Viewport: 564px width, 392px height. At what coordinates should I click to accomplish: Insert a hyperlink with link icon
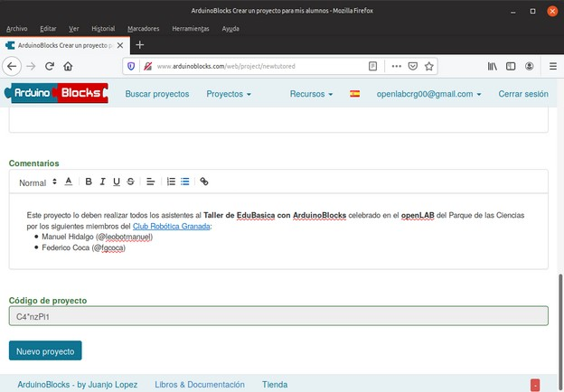[x=204, y=182]
